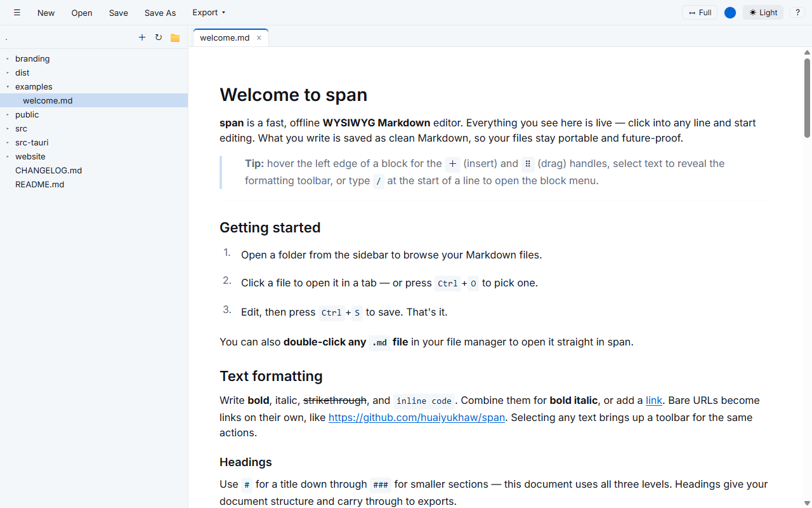Click the new file plus icon in sidebar

pos(142,37)
